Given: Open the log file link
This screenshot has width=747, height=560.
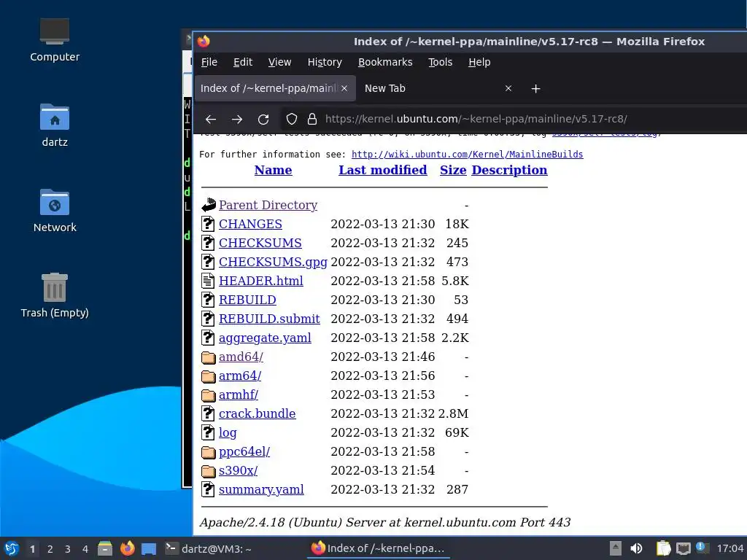Looking at the screenshot, I should 228,433.
